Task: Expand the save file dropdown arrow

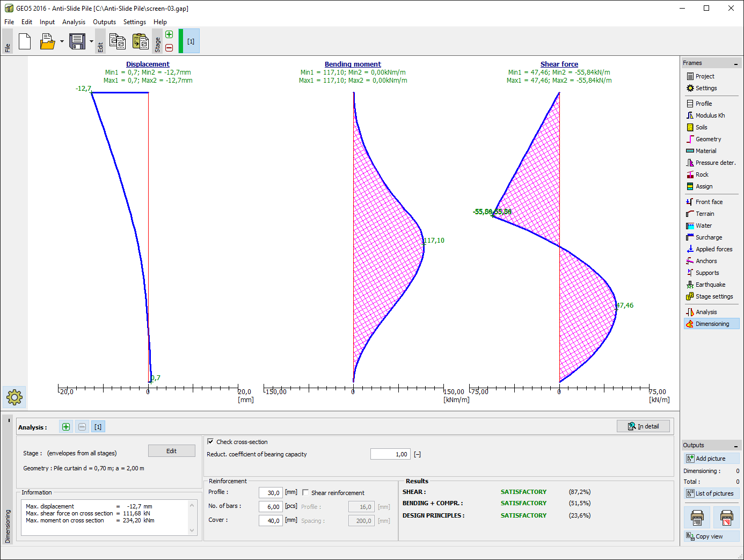Action: pyautogui.click(x=91, y=41)
